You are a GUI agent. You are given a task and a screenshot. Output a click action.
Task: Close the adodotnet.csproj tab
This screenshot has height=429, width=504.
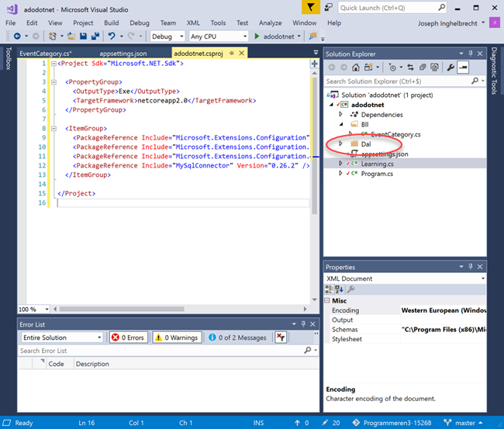pos(241,53)
